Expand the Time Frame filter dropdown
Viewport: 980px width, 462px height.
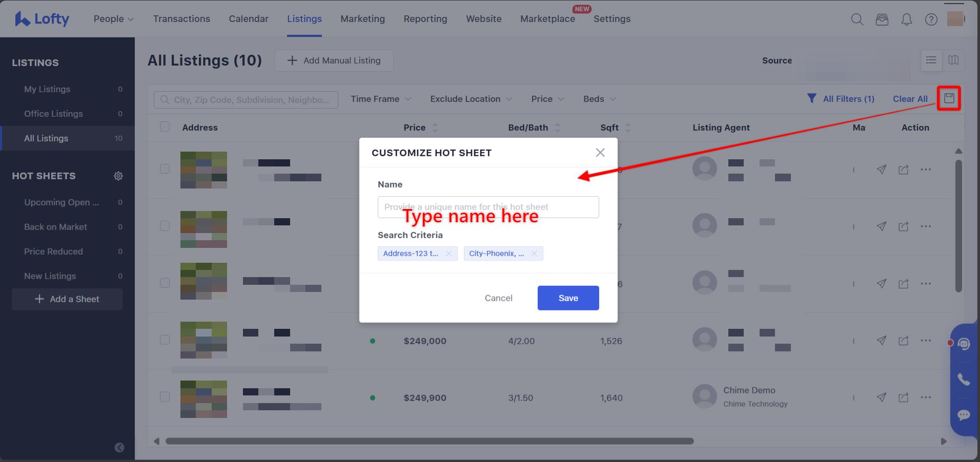[380, 99]
